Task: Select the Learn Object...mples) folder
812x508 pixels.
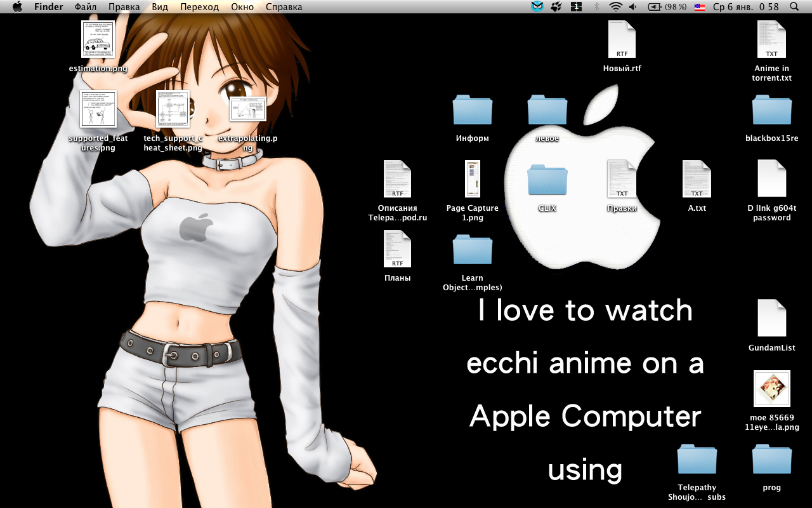Action: [x=473, y=249]
